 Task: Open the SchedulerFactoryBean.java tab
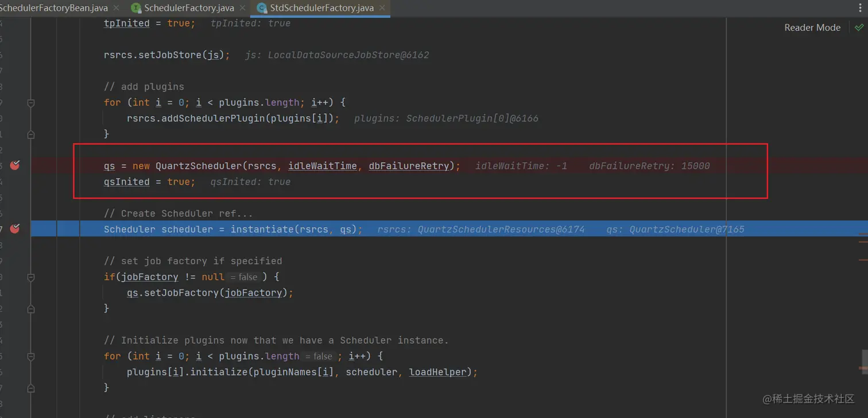(54, 8)
